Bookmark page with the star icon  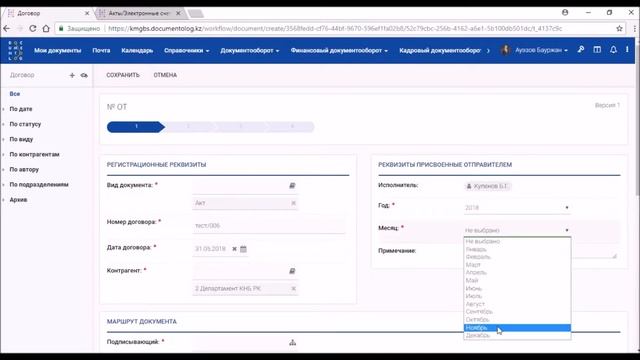click(619, 29)
